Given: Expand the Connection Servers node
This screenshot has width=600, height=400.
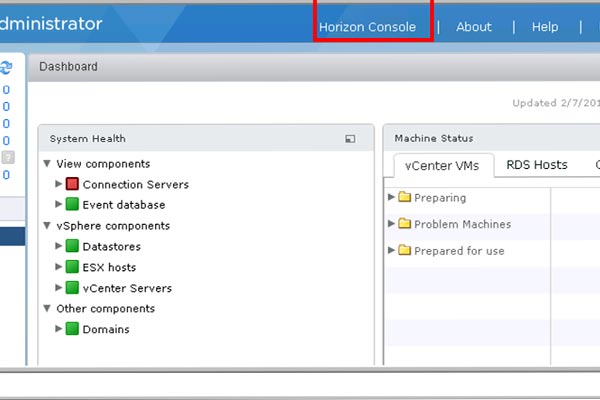Looking at the screenshot, I should tap(59, 184).
